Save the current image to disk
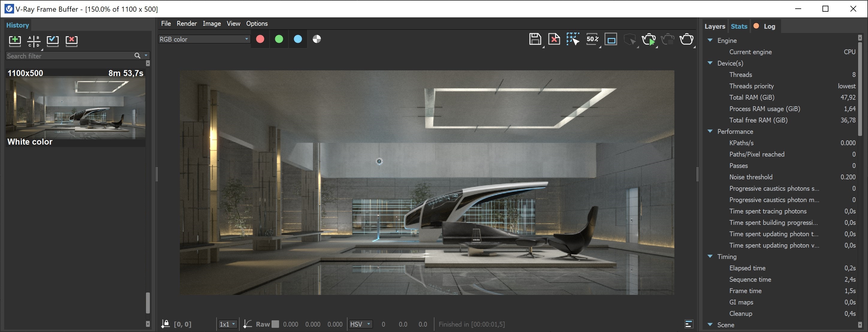 point(535,39)
